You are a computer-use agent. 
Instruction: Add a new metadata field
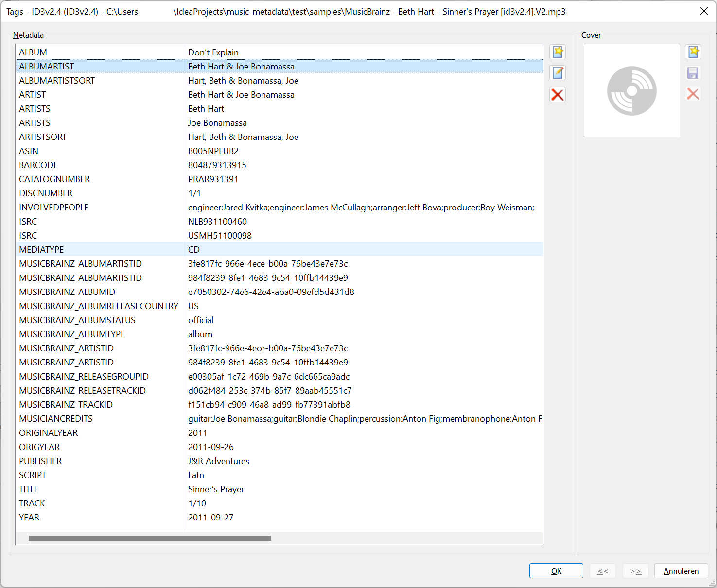pyautogui.click(x=557, y=52)
